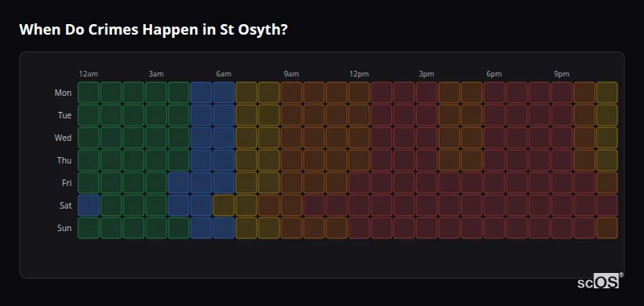
Task: Select the Monday 1pm red cell
Action: click(x=382, y=93)
